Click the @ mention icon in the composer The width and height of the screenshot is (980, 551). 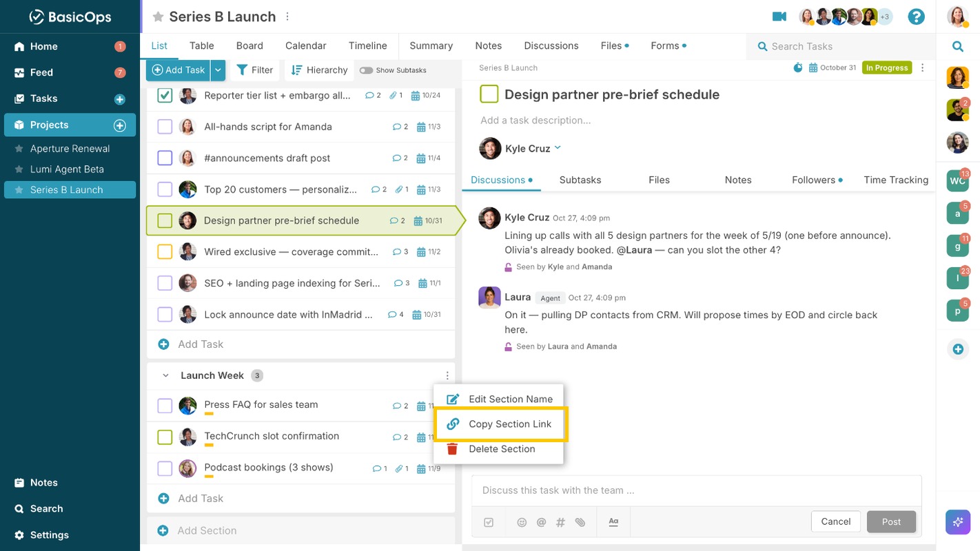pyautogui.click(x=541, y=522)
